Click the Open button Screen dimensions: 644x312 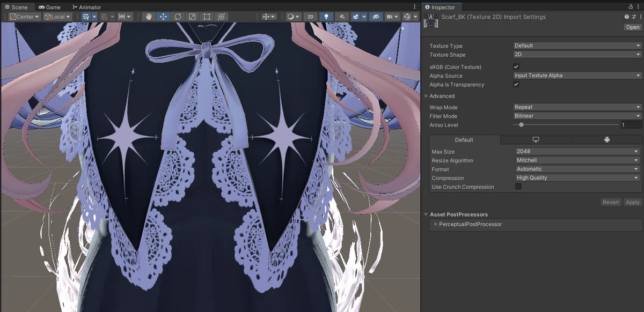(x=633, y=27)
